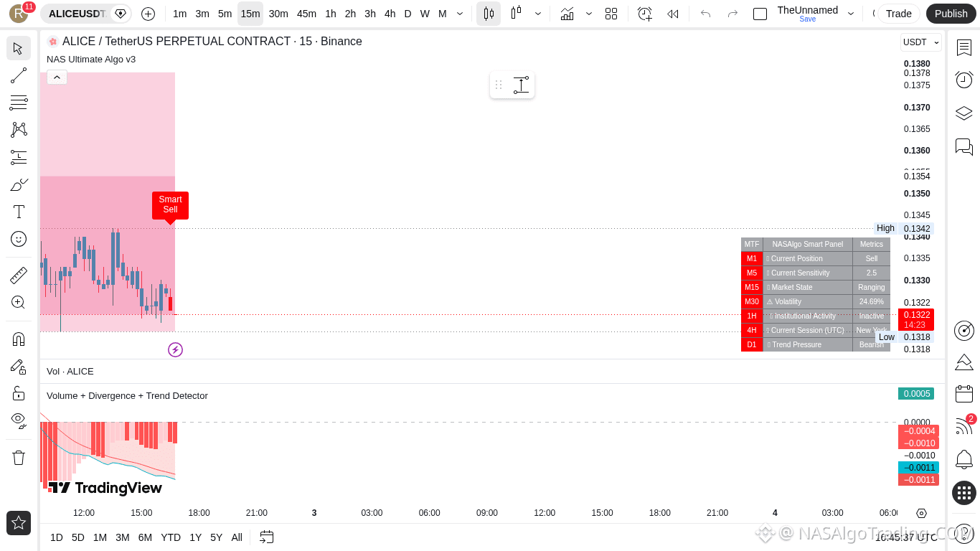
Task: Open the Replay bar rewind icon
Action: pos(672,14)
